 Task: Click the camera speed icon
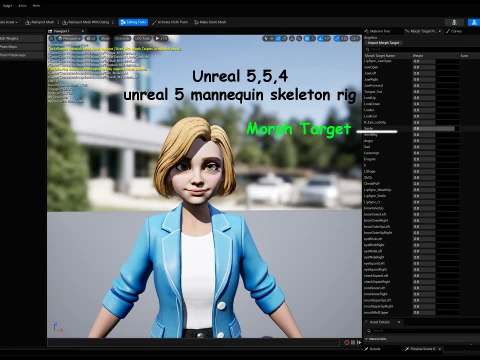(x=355, y=39)
